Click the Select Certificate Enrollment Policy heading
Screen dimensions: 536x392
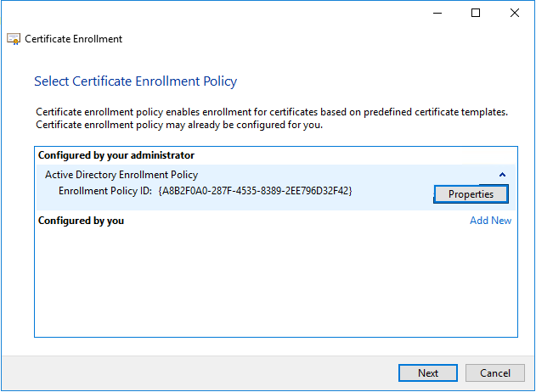pos(135,81)
